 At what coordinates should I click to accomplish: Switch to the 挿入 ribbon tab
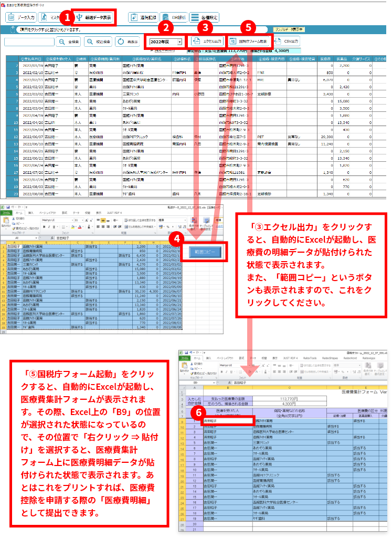point(31,213)
